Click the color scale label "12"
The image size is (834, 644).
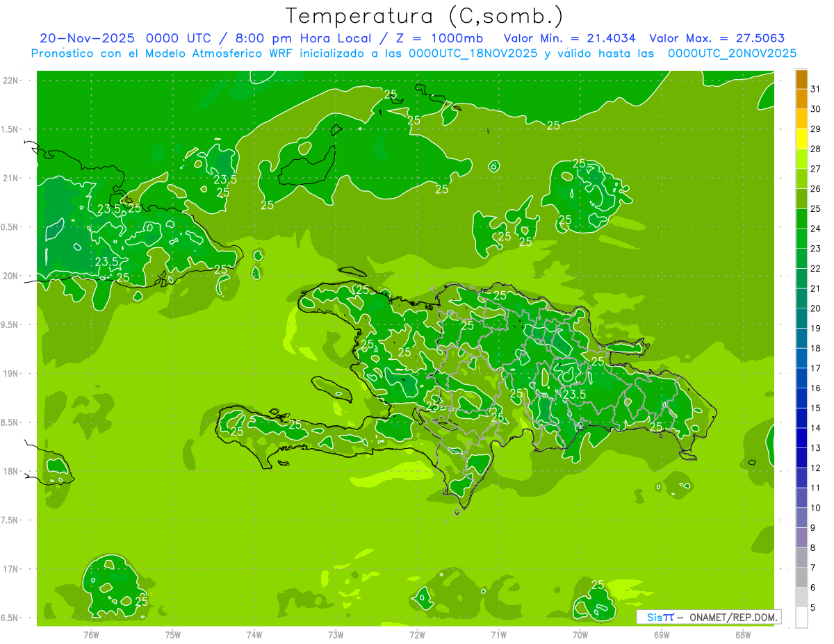[x=816, y=468]
